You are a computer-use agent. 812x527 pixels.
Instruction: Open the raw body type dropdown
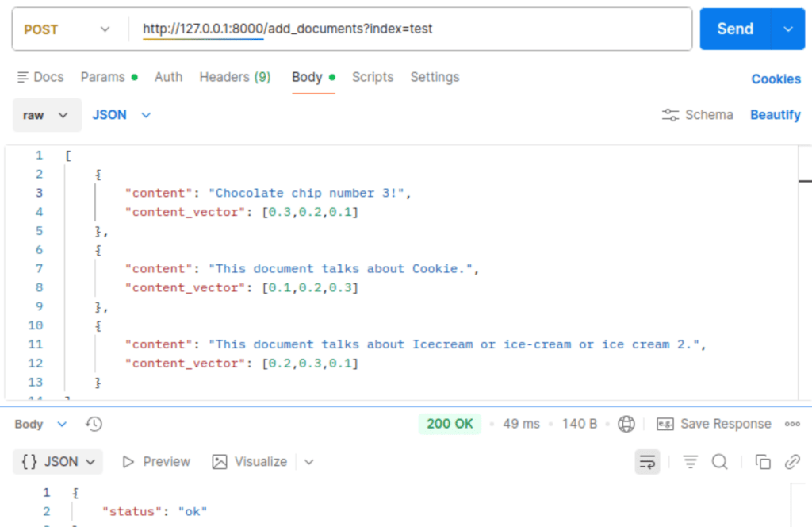(x=47, y=115)
